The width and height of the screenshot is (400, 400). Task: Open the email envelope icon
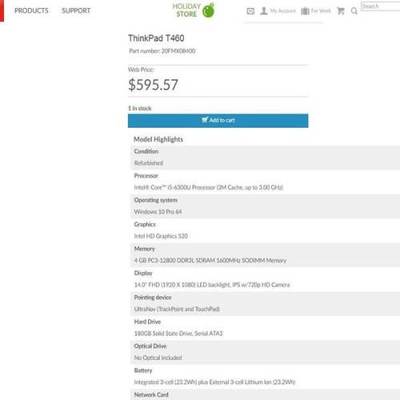click(x=251, y=11)
